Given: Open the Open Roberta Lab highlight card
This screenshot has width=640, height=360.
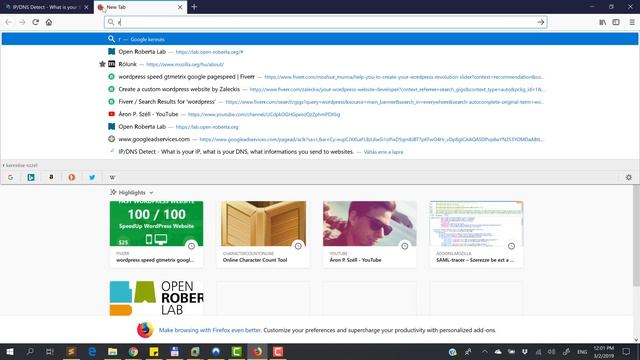Looking at the screenshot, I should (x=156, y=298).
